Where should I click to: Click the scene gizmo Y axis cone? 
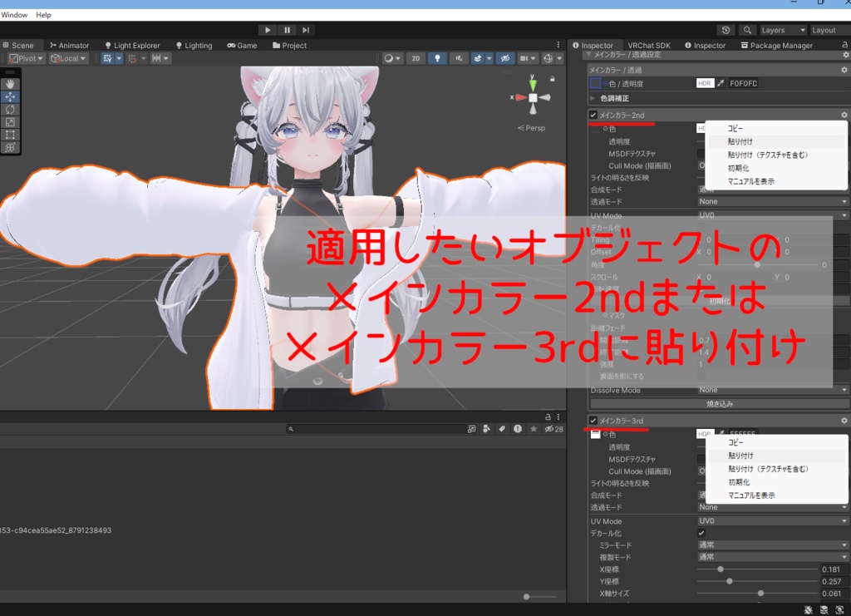point(533,83)
